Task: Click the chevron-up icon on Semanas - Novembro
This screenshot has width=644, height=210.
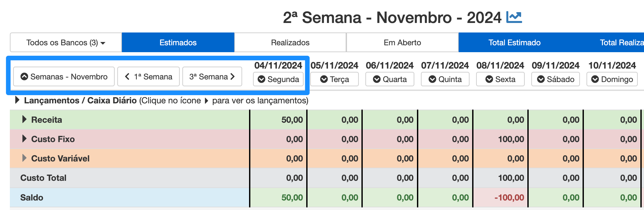Action: click(x=24, y=77)
